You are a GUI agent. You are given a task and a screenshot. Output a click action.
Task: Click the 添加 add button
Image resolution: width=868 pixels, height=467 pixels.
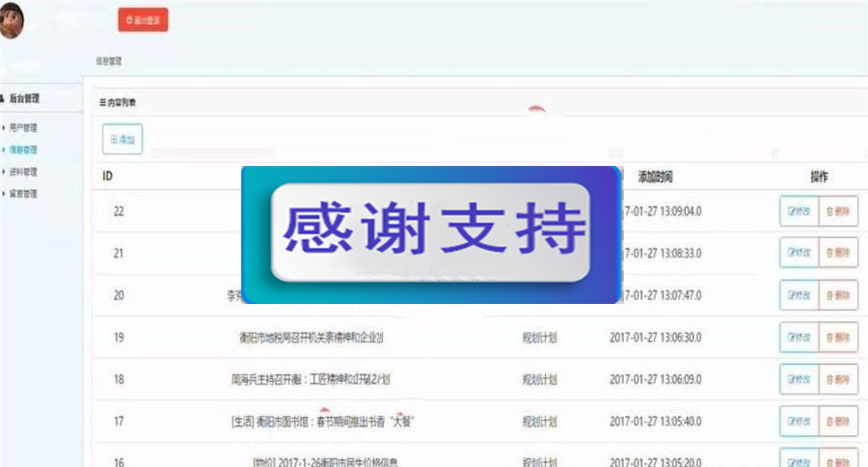coord(122,140)
